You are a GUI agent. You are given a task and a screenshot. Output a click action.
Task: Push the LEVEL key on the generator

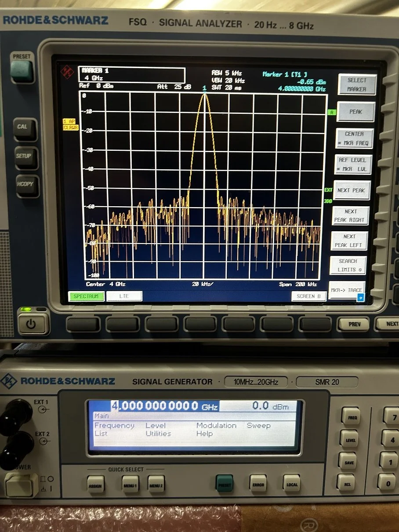coord(349,439)
